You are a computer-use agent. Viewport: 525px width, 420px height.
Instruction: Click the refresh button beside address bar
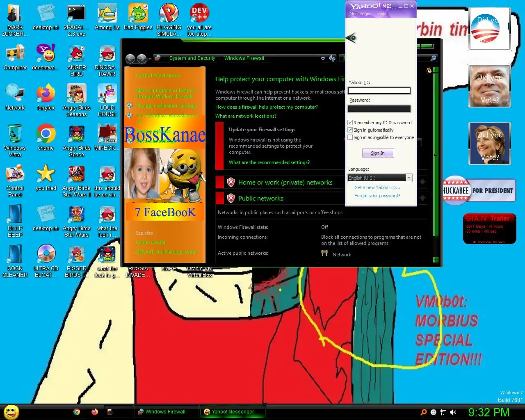pos(332,58)
